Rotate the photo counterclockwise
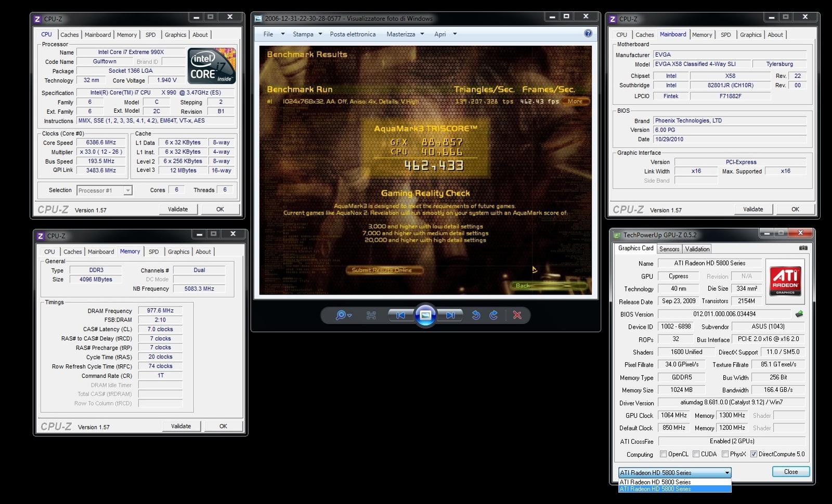The image size is (832, 504). tap(476, 315)
